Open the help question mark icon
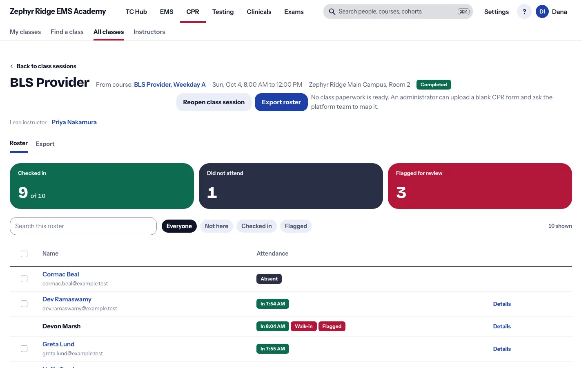 tap(524, 12)
